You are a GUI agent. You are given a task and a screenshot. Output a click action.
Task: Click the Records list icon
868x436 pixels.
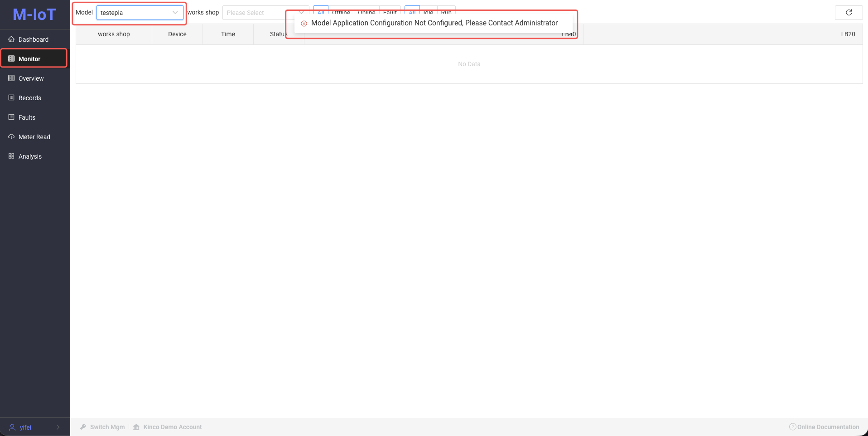[11, 98]
